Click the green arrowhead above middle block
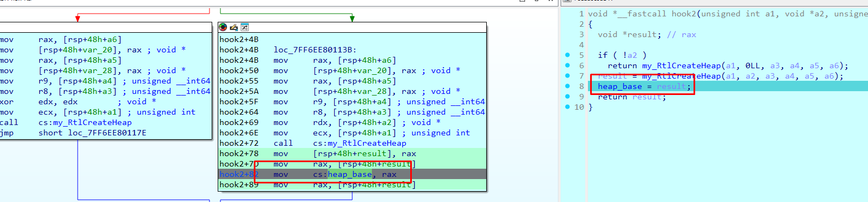 pos(352,19)
